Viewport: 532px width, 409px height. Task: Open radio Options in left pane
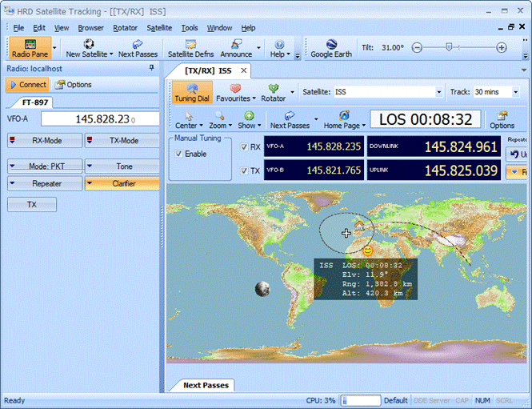74,85
